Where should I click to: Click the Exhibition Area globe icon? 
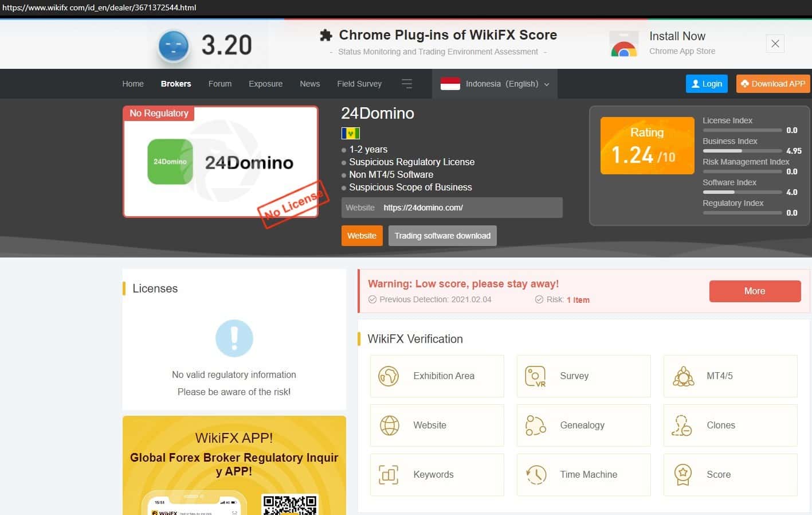389,376
